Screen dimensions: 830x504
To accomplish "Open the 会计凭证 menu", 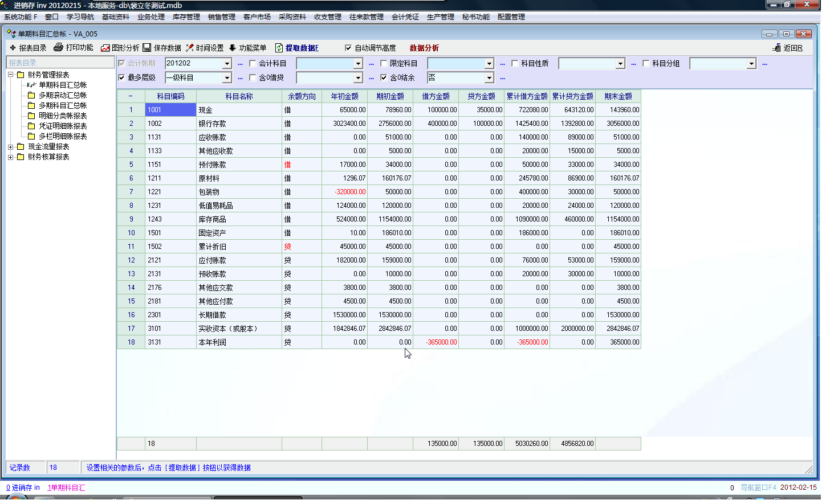I will pos(405,17).
